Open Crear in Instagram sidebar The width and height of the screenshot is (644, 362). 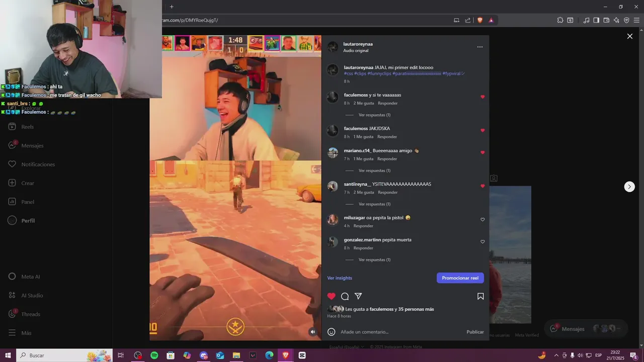pos(21,183)
